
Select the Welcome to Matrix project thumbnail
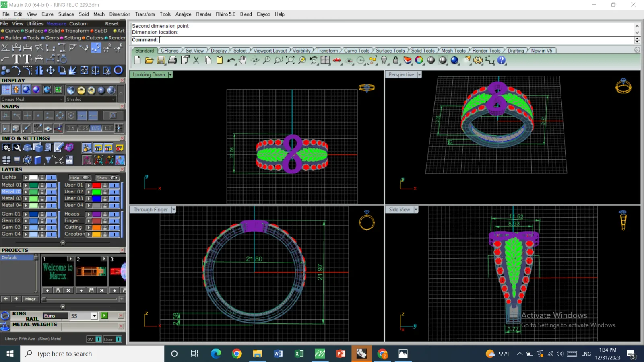58,271
